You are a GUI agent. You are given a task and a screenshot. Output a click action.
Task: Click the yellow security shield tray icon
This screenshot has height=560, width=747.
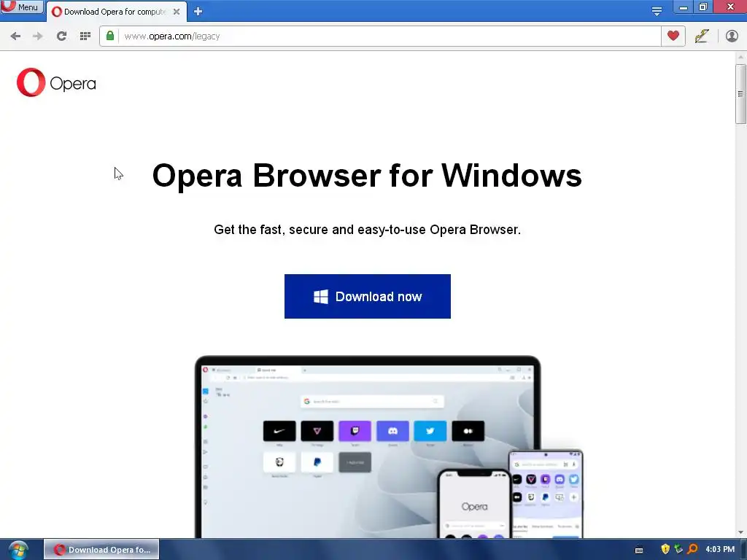665,549
